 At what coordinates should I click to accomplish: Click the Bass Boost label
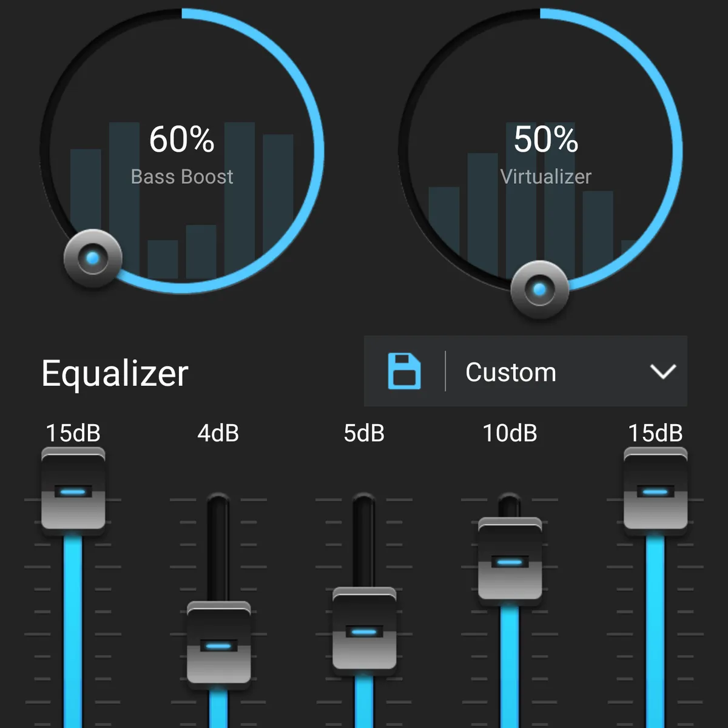pos(182,177)
